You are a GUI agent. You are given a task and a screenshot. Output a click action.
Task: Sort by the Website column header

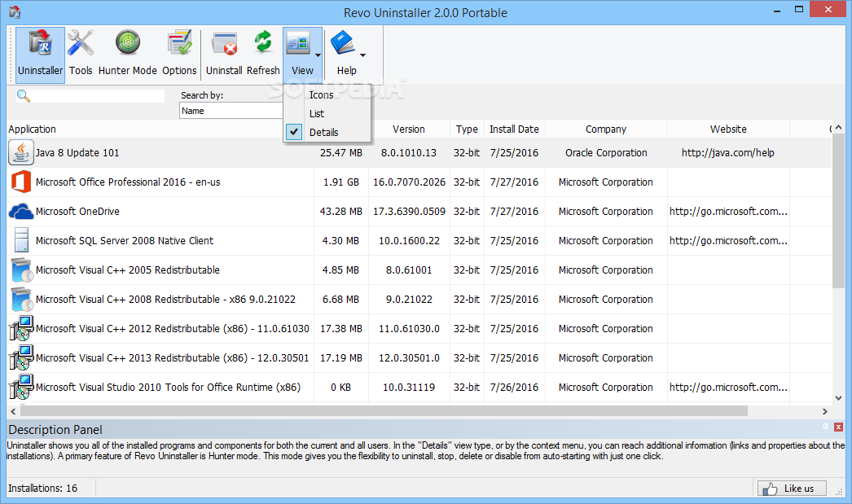(728, 129)
